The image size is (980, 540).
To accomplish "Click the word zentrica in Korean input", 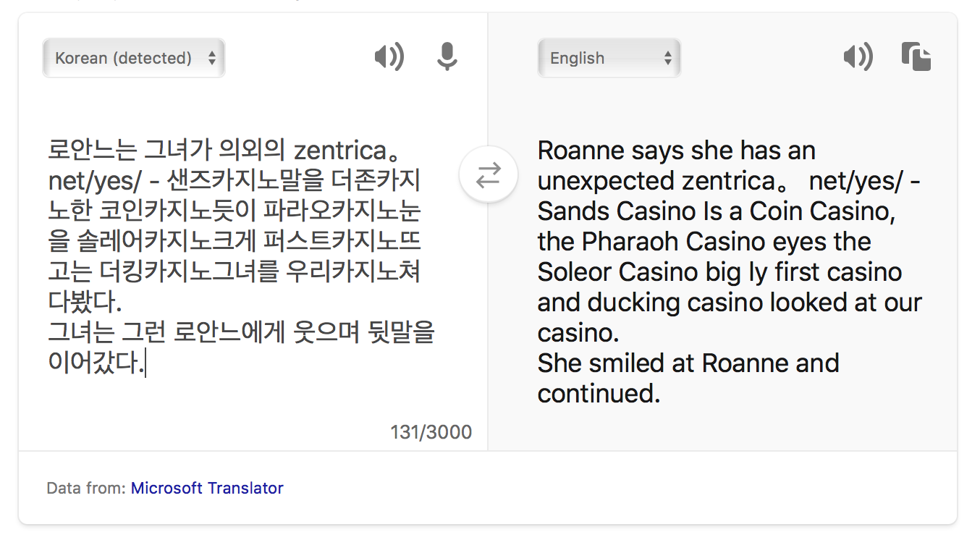I will [x=341, y=151].
